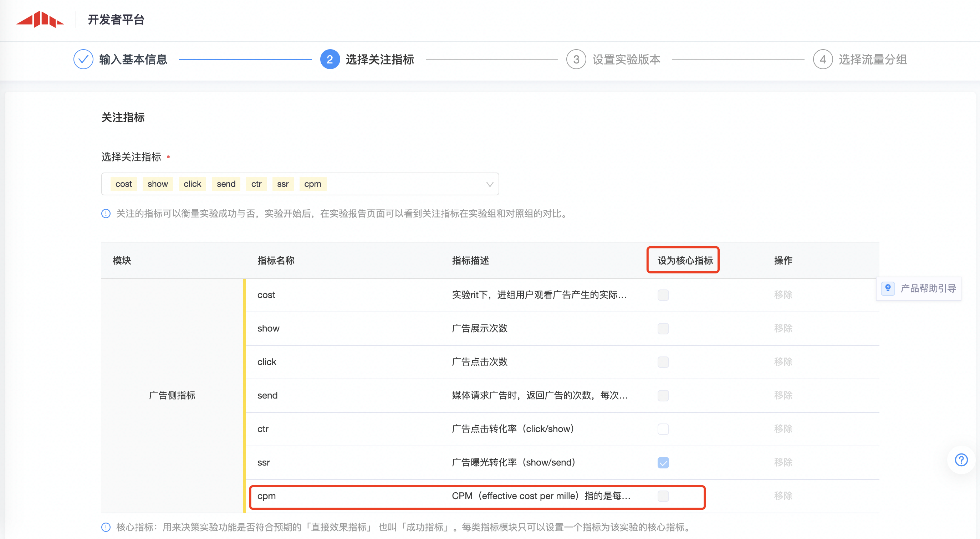The height and width of the screenshot is (539, 980).
Task: Click the cpm metric name cell
Action: [266, 496]
